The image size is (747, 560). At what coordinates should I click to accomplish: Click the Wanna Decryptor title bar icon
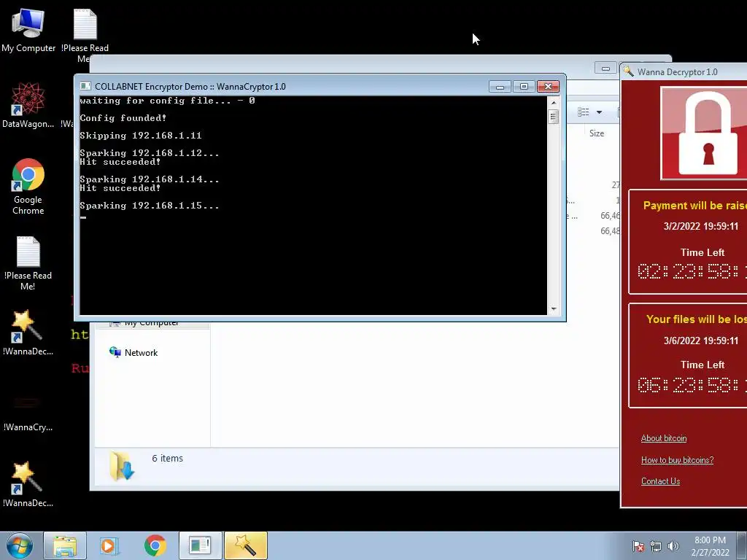point(629,71)
